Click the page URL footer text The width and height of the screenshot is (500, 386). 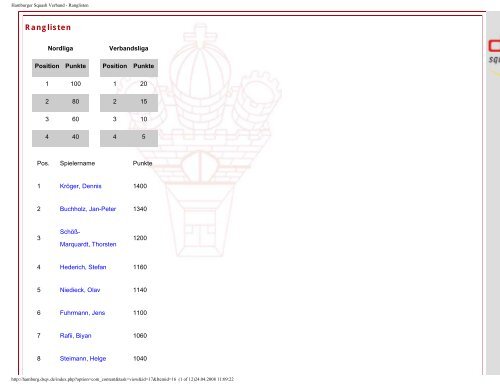[122, 379]
